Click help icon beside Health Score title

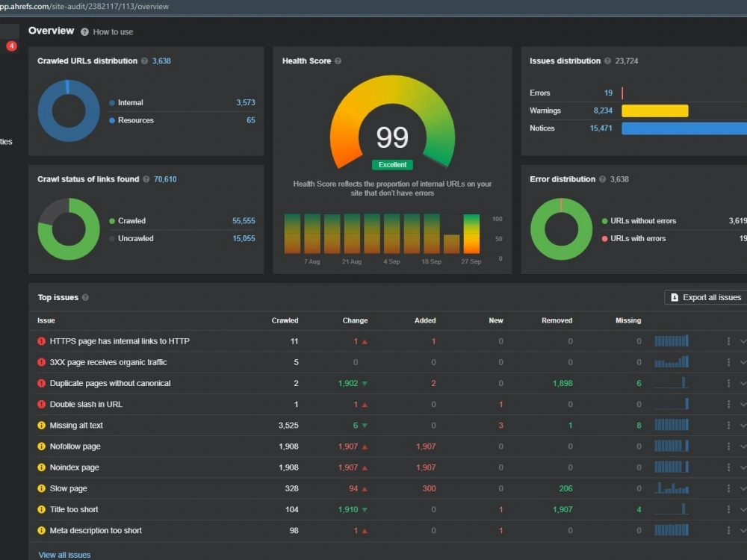tap(338, 61)
